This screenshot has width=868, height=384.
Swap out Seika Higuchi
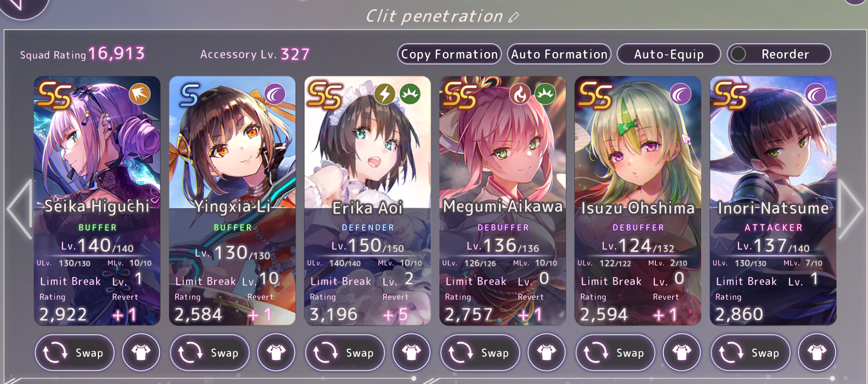(75, 353)
